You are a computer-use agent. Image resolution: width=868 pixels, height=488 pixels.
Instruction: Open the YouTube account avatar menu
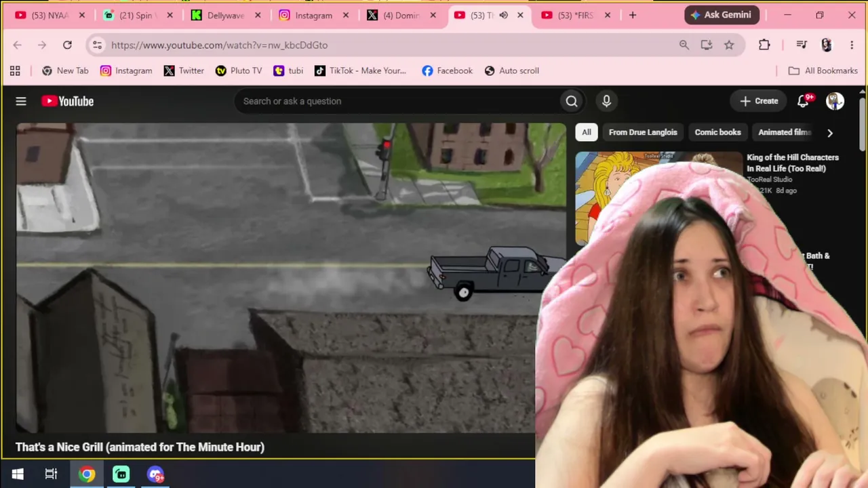(x=835, y=101)
